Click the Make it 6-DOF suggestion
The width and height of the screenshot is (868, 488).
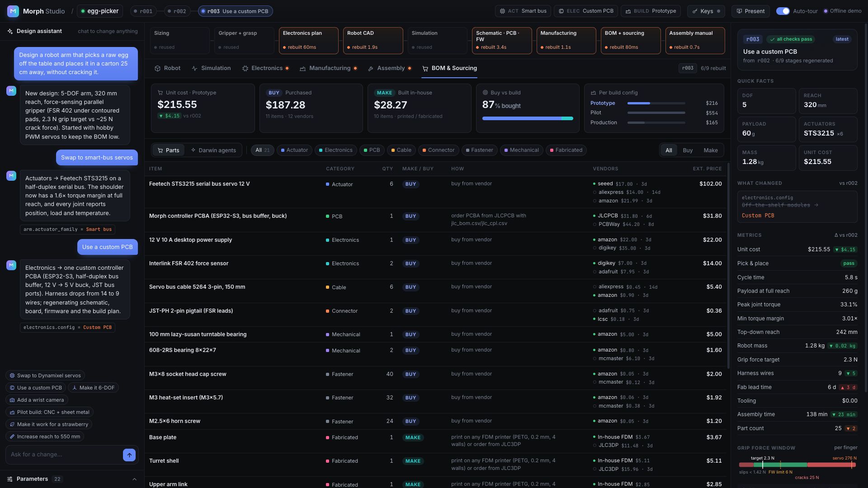click(x=93, y=388)
